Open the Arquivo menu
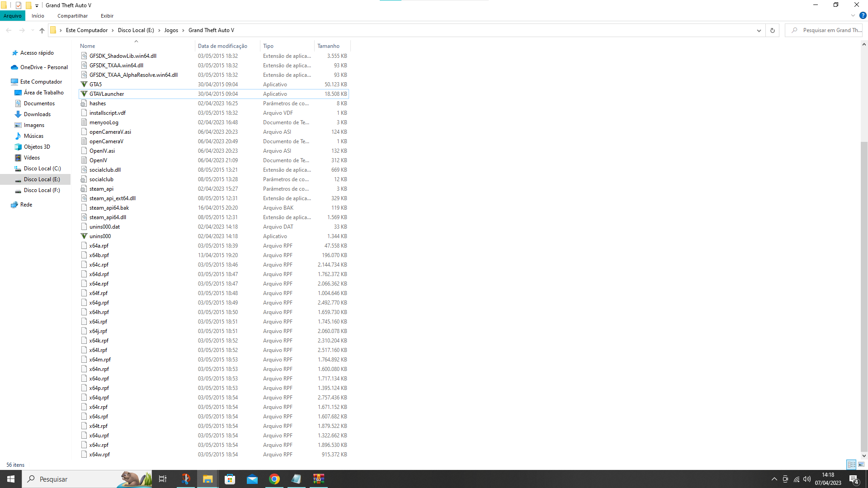This screenshot has height=488, width=868. tap(12, 16)
